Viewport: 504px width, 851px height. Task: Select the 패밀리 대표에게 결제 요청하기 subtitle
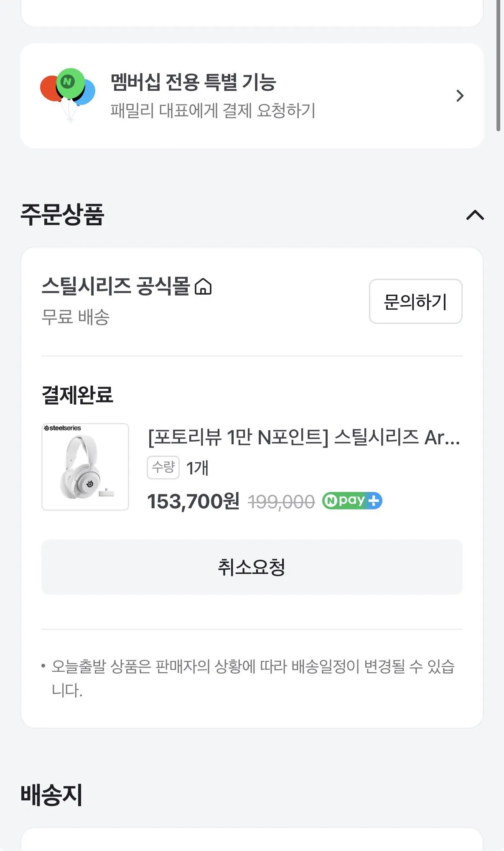pos(213,111)
